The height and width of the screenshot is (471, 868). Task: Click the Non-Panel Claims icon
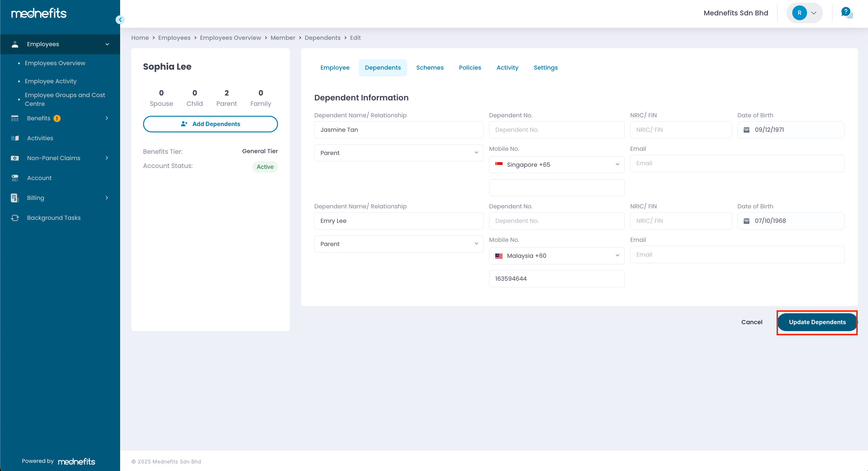[15, 158]
